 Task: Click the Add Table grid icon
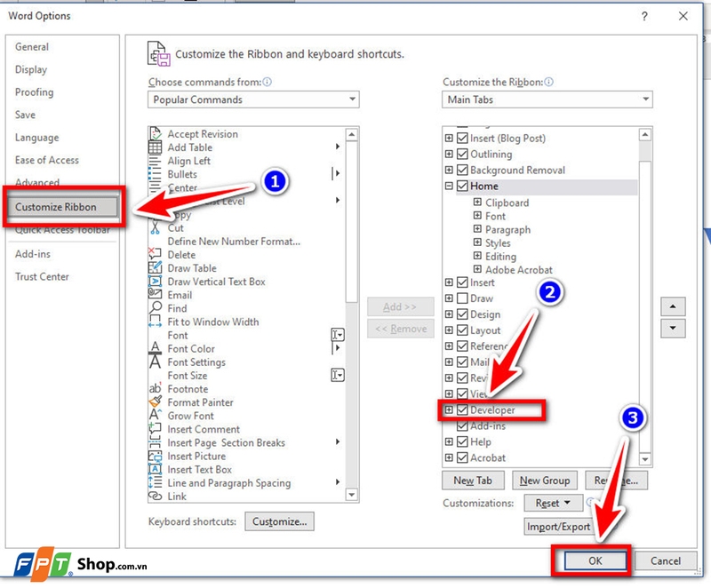(x=155, y=147)
